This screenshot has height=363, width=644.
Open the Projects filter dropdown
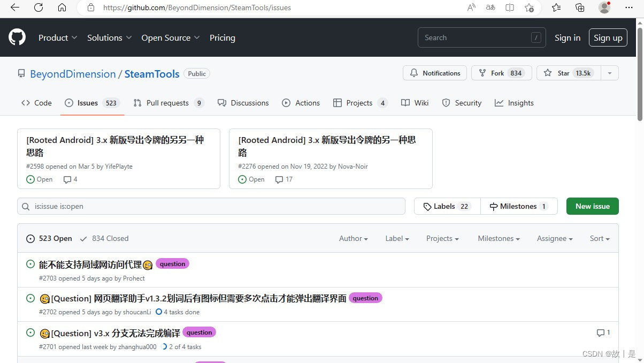click(443, 238)
